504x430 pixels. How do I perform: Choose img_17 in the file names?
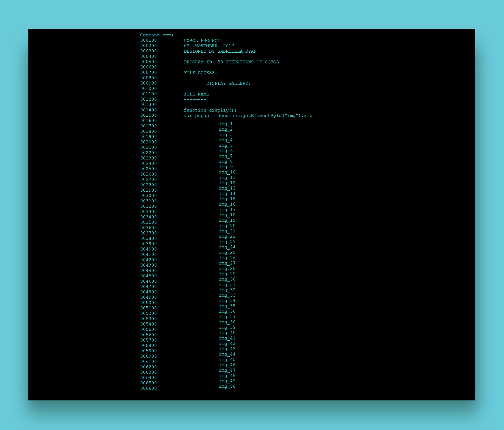[227, 210]
